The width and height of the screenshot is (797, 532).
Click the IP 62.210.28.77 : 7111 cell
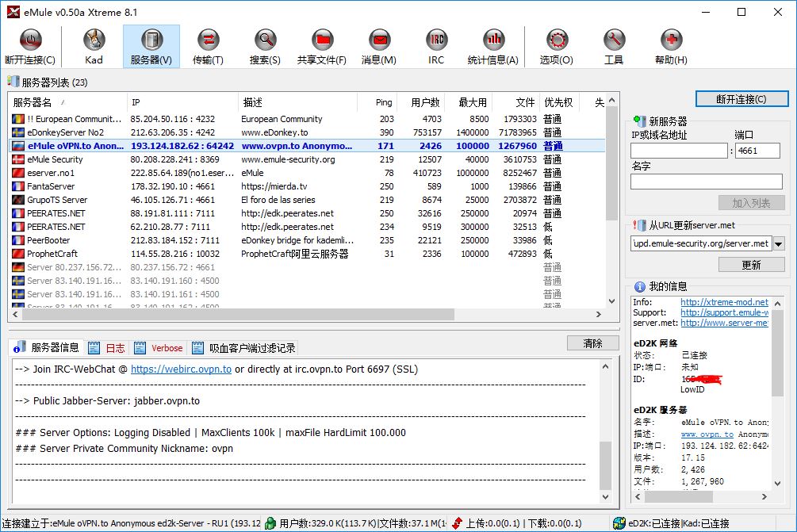(x=171, y=227)
